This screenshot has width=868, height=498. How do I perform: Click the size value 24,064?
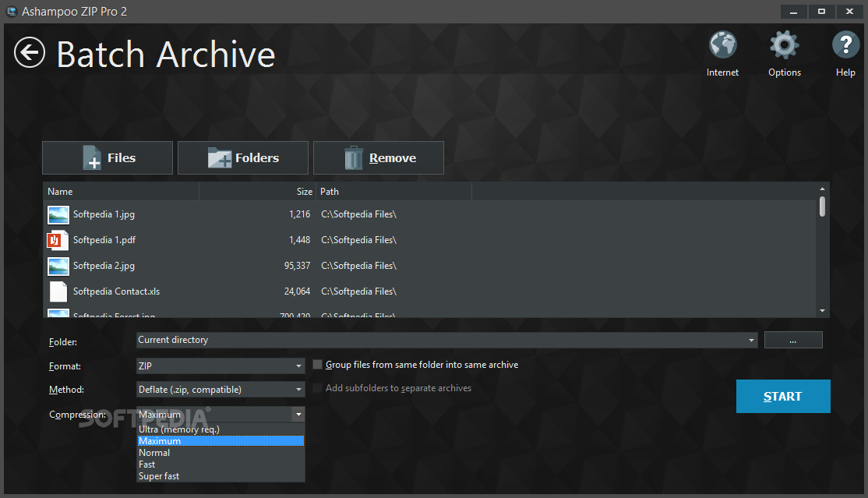pos(298,291)
